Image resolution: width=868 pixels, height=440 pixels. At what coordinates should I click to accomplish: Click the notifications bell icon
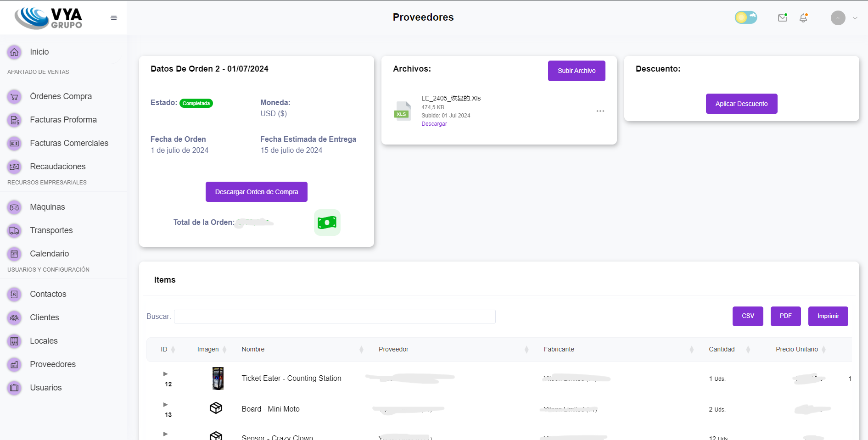click(x=804, y=17)
